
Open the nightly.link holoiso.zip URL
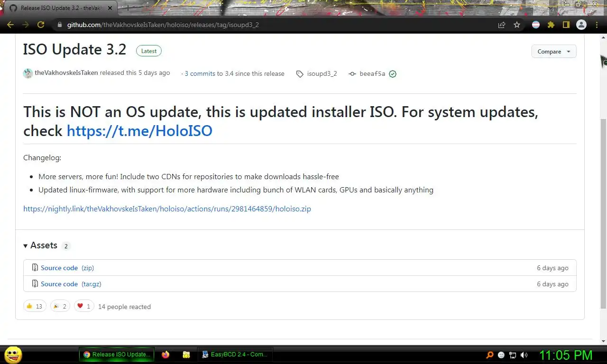(167, 209)
